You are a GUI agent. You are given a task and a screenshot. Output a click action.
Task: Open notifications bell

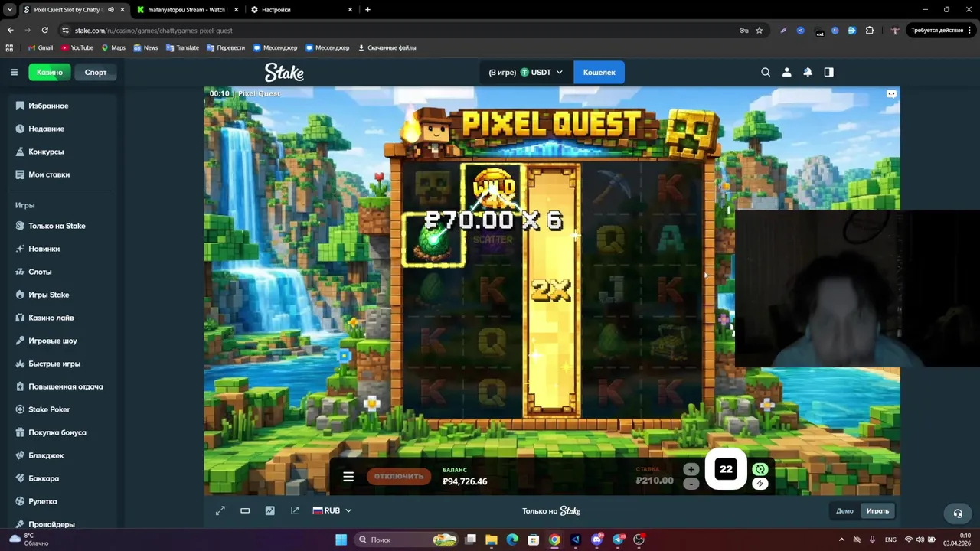[808, 72]
